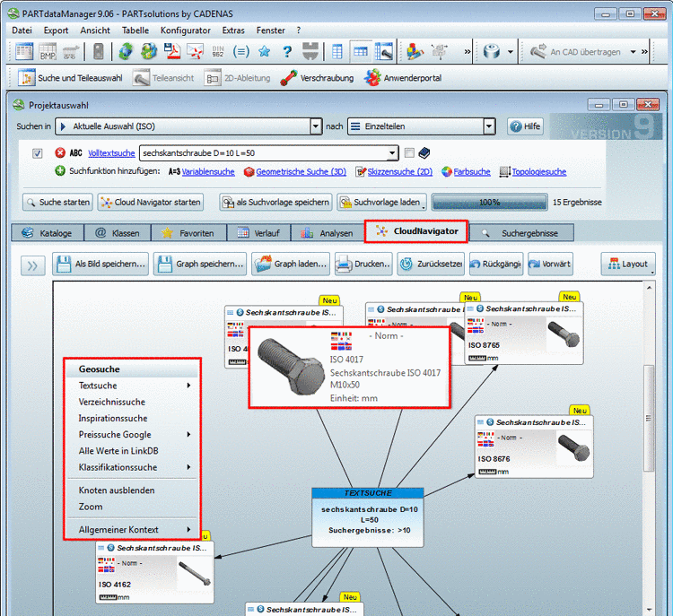Expand the search text history dropdown arrow
This screenshot has width=673, height=616.
coord(392,153)
